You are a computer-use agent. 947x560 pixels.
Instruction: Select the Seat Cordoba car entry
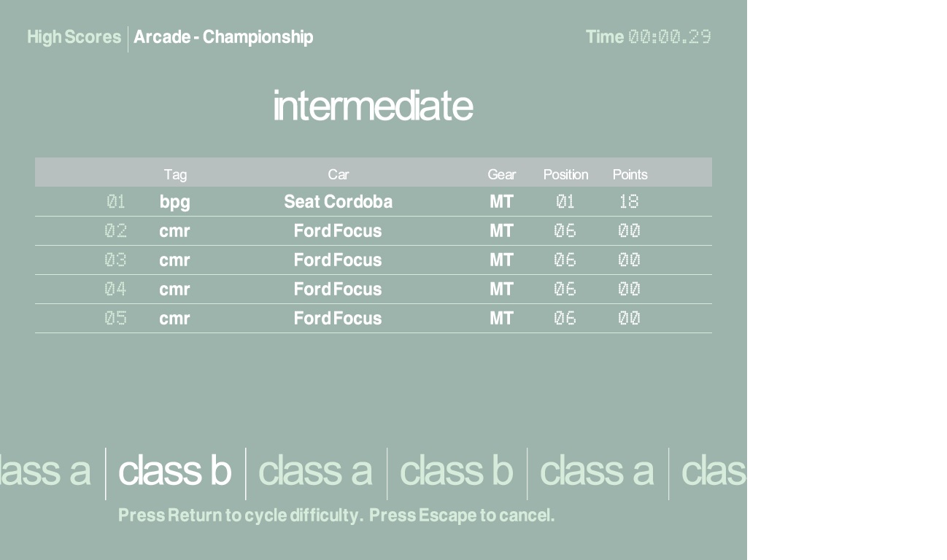coord(338,202)
